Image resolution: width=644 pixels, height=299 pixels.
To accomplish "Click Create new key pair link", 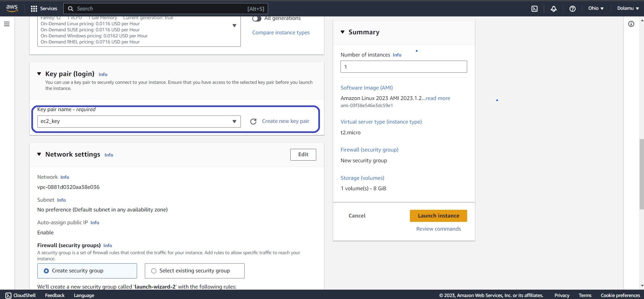I will point(286,121).
